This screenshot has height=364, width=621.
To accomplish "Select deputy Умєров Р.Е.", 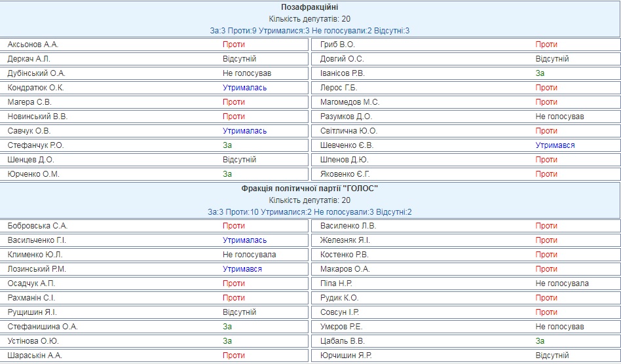I will click(x=341, y=327).
